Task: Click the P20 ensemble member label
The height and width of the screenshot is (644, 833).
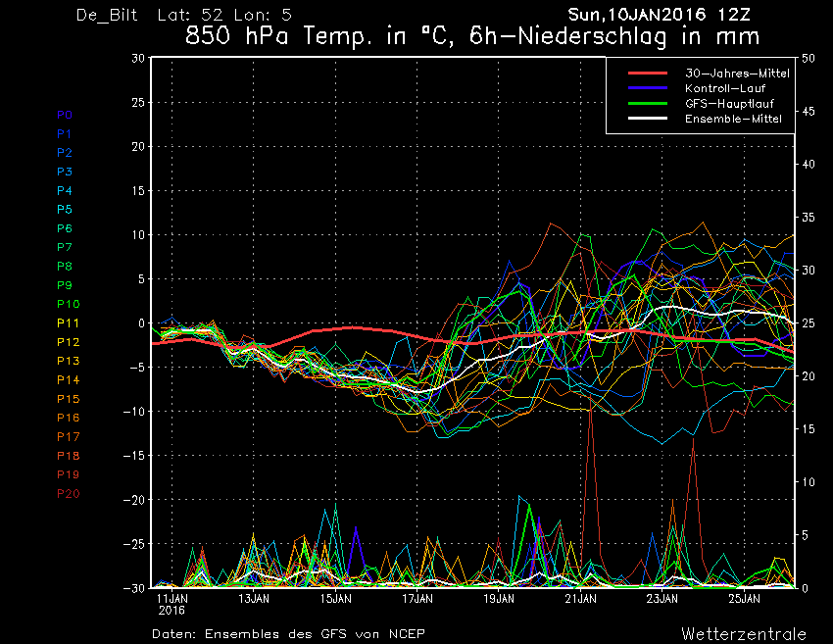Action: tap(68, 494)
